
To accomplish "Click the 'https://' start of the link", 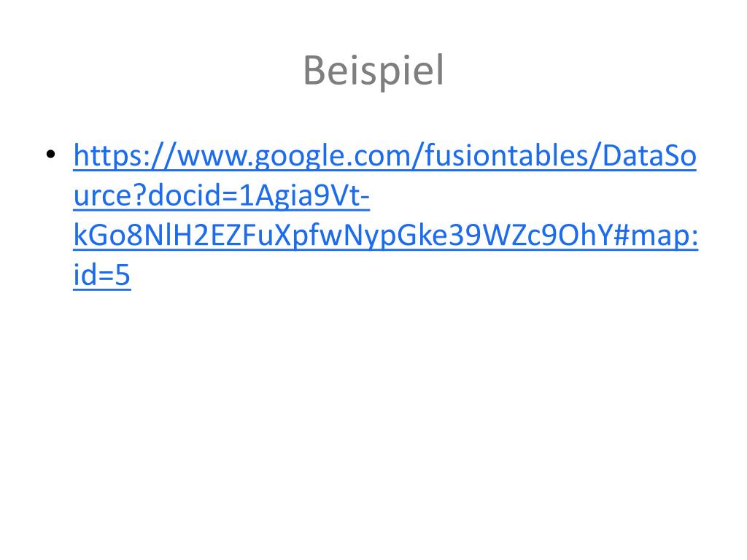I will [x=125, y=156].
